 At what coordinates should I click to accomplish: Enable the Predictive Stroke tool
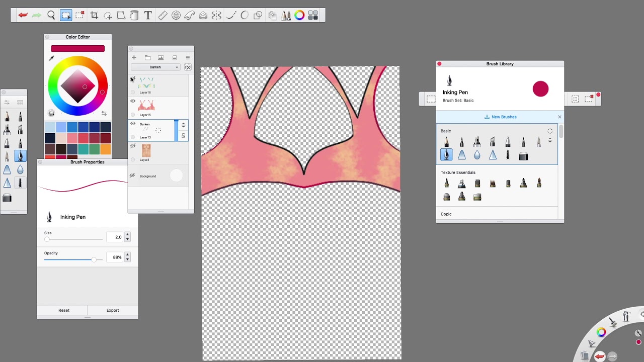245,16
